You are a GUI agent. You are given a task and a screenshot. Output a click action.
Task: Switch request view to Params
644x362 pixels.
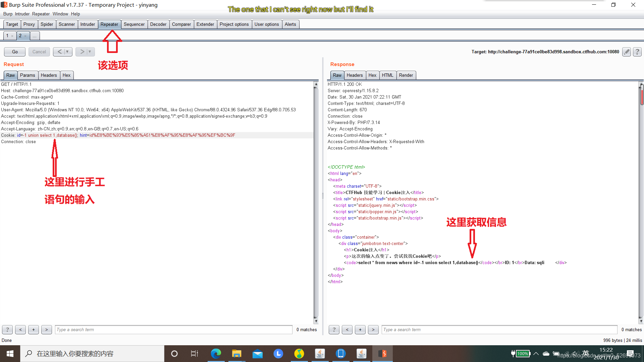click(x=28, y=75)
